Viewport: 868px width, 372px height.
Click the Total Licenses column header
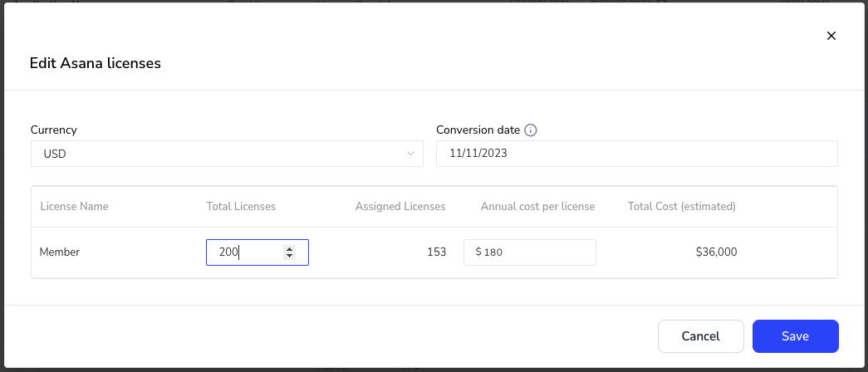pyautogui.click(x=241, y=207)
